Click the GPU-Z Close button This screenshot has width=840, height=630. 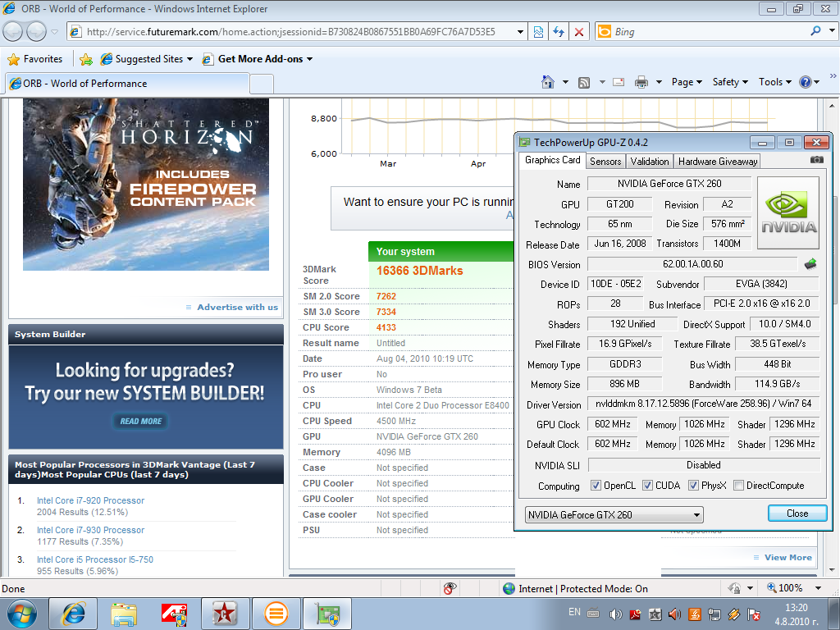[x=797, y=514]
